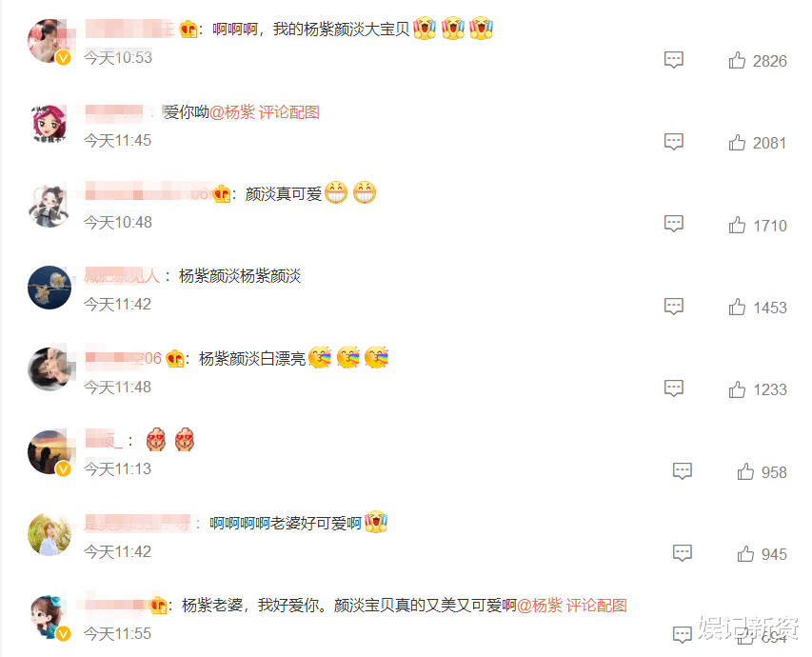Screen dimensions: 812x657
Task: Click thumbs-up on the 2081-like comment
Action: pos(737,143)
